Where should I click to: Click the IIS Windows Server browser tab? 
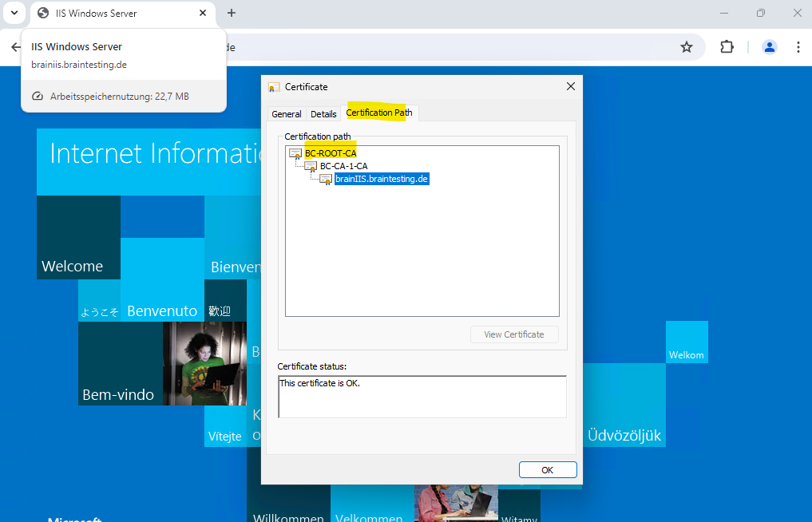coord(123,14)
